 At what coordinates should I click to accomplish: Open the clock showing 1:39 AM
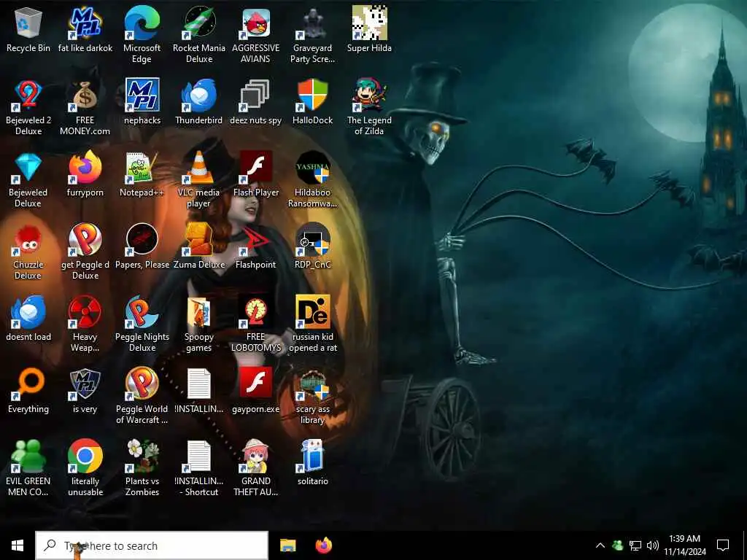coord(684,545)
